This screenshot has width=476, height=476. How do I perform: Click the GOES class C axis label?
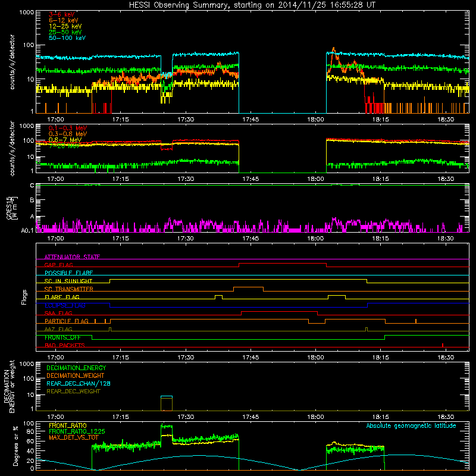[32, 186]
